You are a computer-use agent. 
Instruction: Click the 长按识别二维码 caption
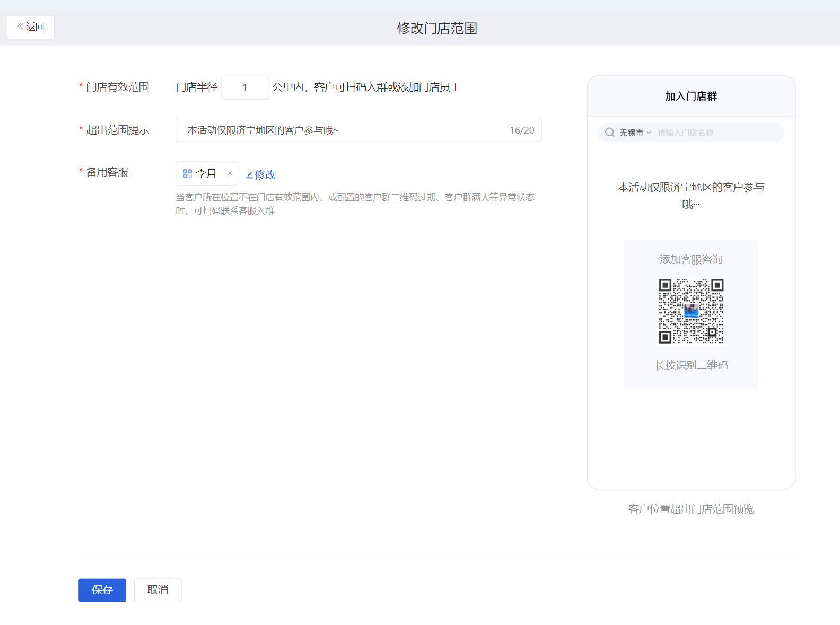tap(691, 365)
